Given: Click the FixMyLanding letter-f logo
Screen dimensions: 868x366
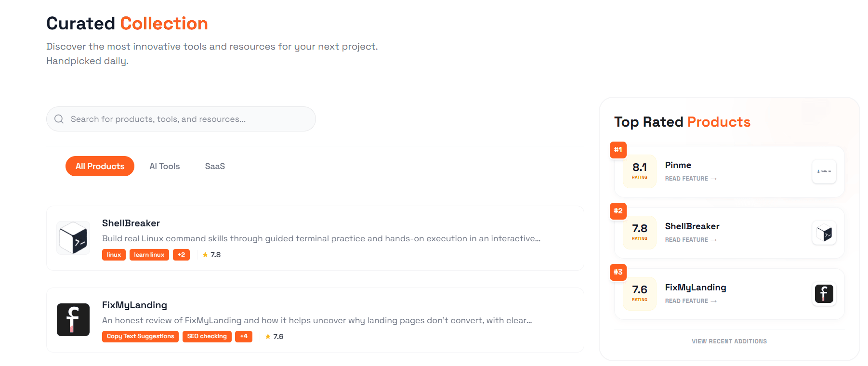Looking at the screenshot, I should [x=73, y=320].
